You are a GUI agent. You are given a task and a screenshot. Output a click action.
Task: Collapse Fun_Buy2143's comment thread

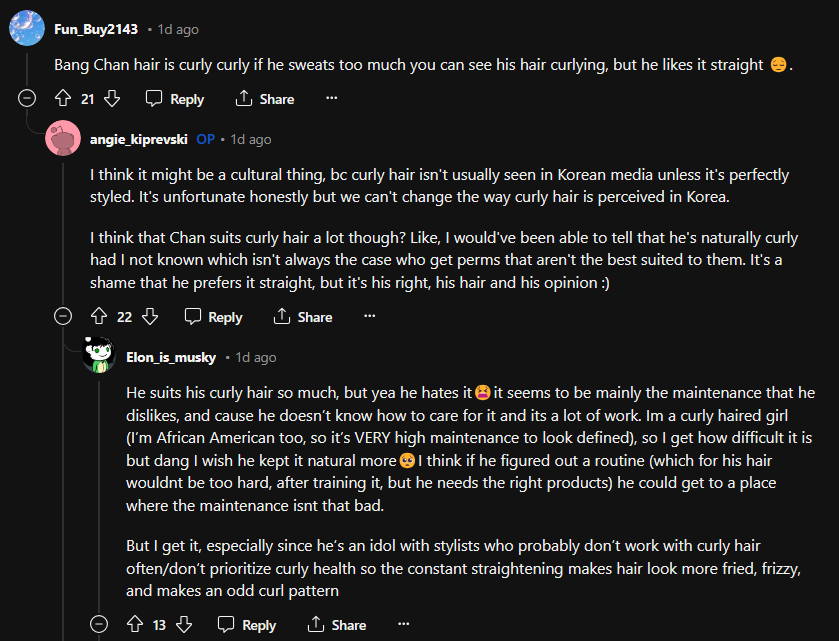[27, 99]
